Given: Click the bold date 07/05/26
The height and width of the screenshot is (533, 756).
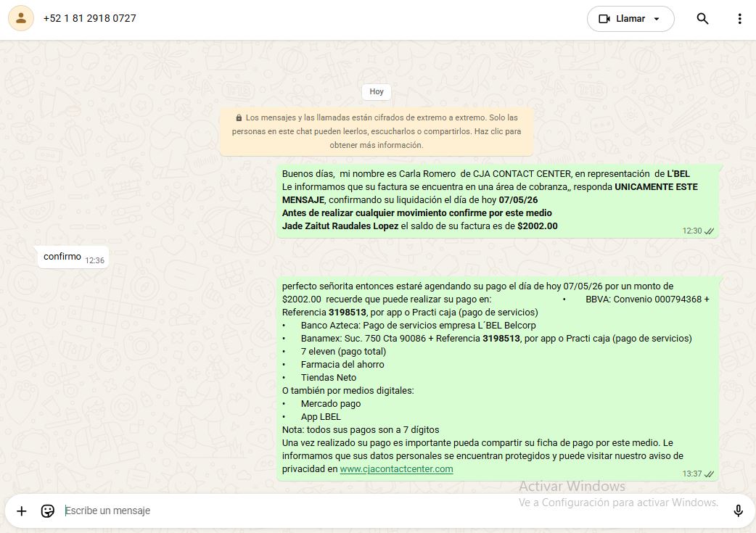Looking at the screenshot, I should (518, 200).
